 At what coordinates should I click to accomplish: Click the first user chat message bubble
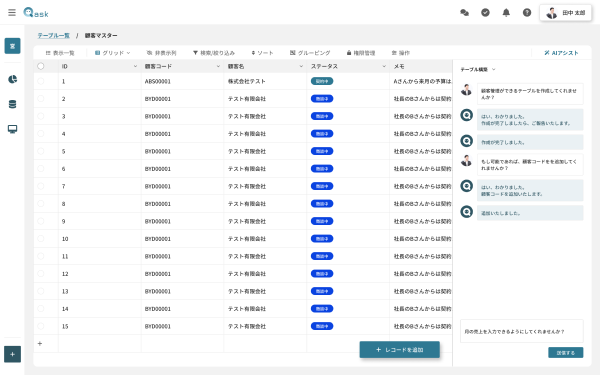tap(530, 94)
